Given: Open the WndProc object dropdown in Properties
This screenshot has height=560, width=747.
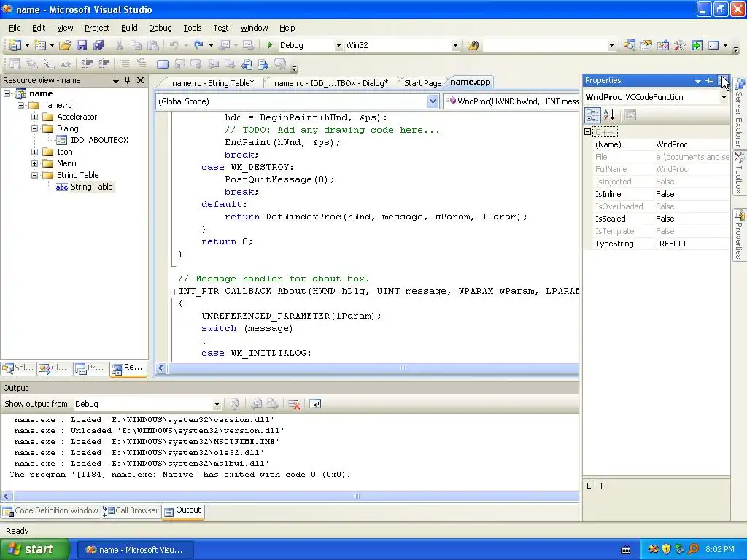Looking at the screenshot, I should click(724, 97).
